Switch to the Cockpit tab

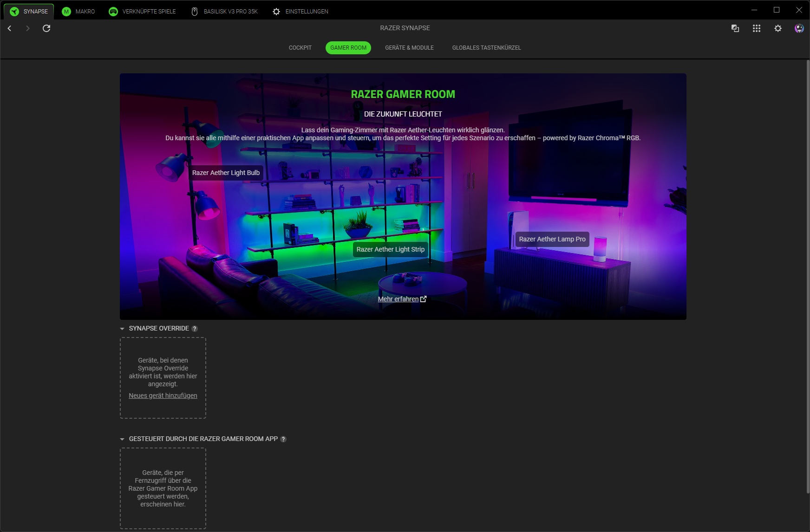point(300,48)
